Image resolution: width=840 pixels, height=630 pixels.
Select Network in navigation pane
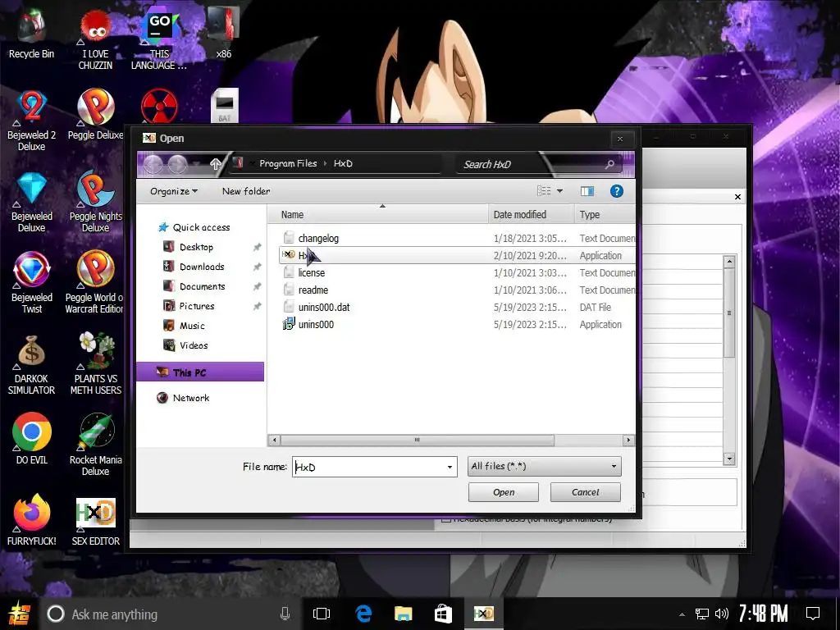pos(190,398)
